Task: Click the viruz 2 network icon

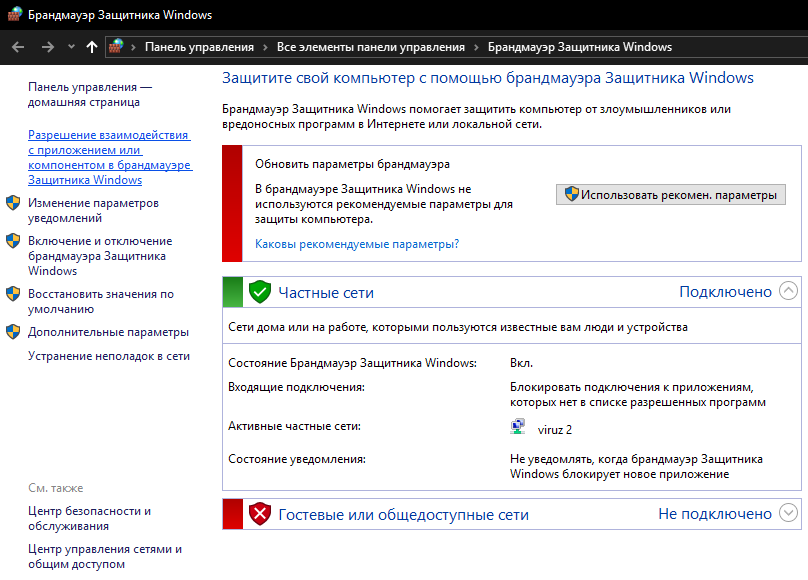Action: (517, 427)
